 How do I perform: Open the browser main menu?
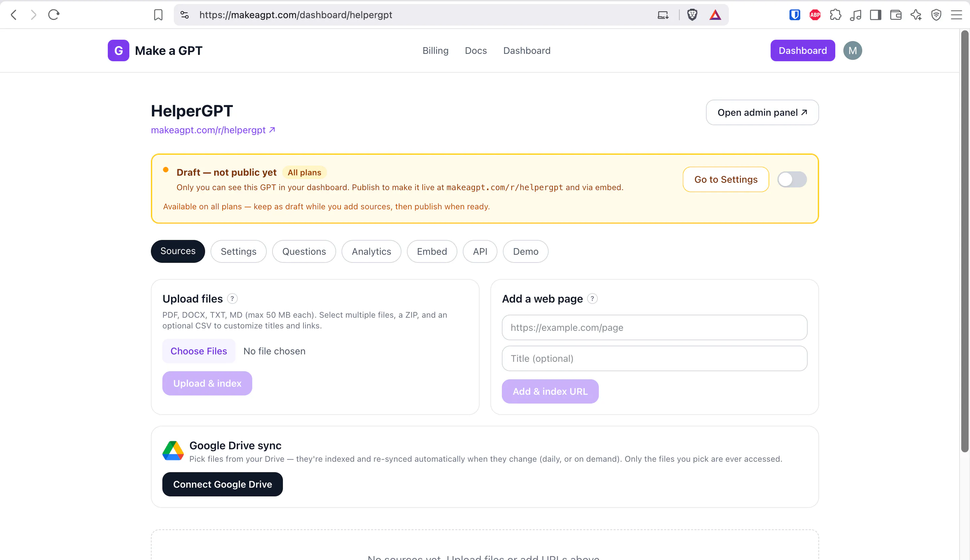pos(957,15)
